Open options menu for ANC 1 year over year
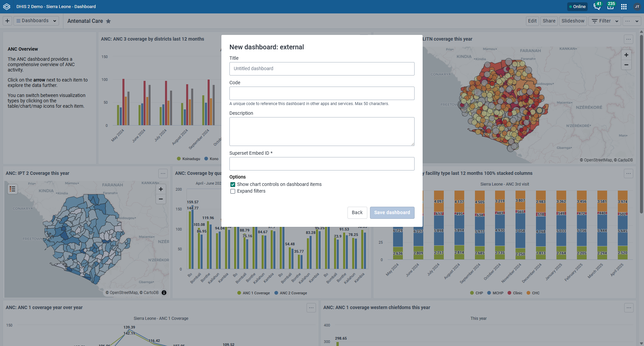The image size is (644, 346). coord(311,308)
